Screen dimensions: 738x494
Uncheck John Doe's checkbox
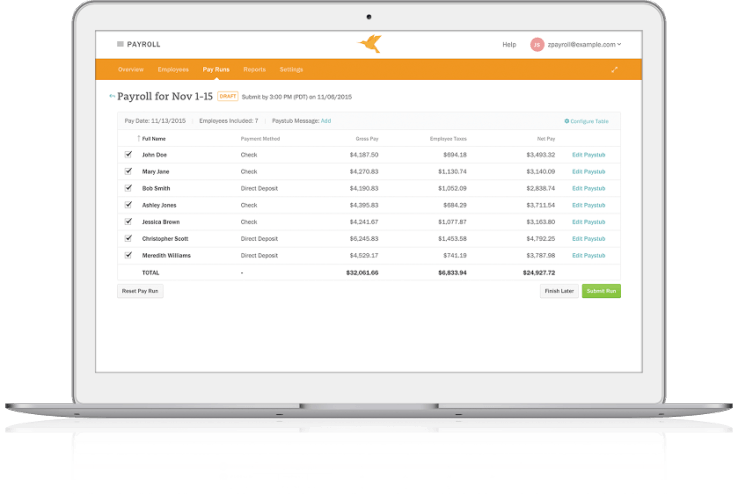pos(128,154)
